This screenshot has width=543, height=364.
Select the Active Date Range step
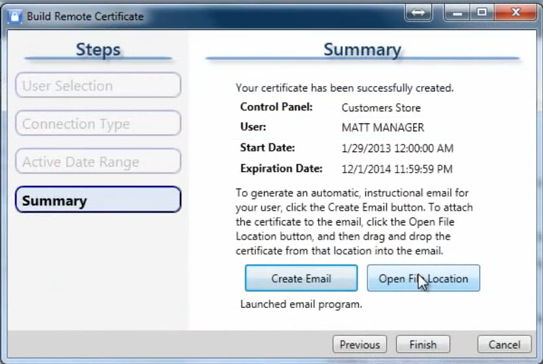(98, 161)
